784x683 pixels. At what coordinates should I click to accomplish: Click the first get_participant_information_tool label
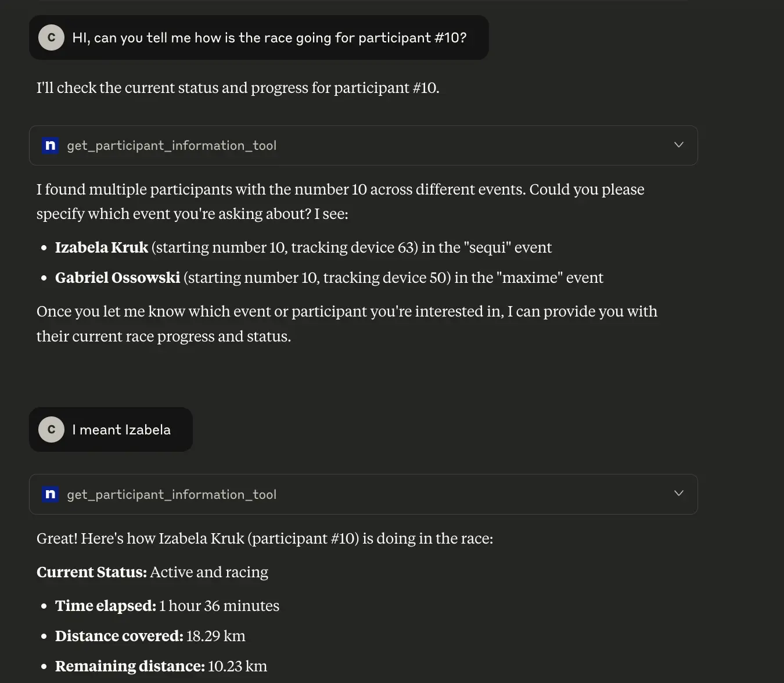(171, 146)
